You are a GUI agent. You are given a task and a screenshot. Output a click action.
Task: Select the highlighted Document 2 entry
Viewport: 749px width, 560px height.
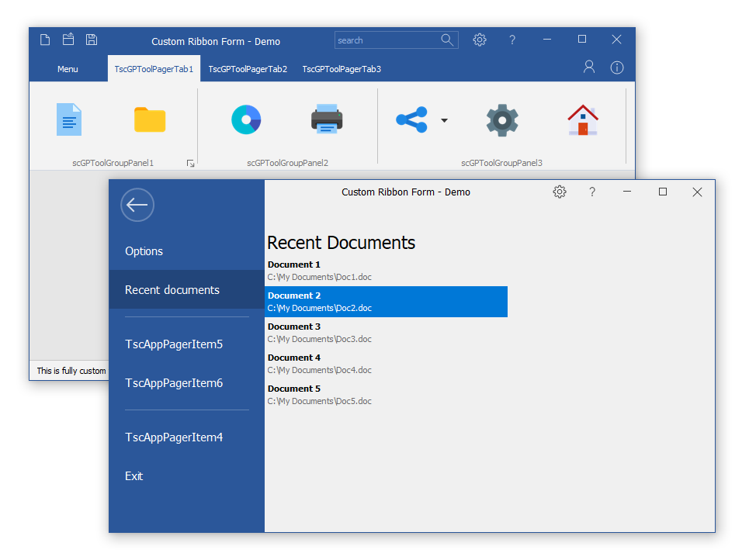pos(386,302)
